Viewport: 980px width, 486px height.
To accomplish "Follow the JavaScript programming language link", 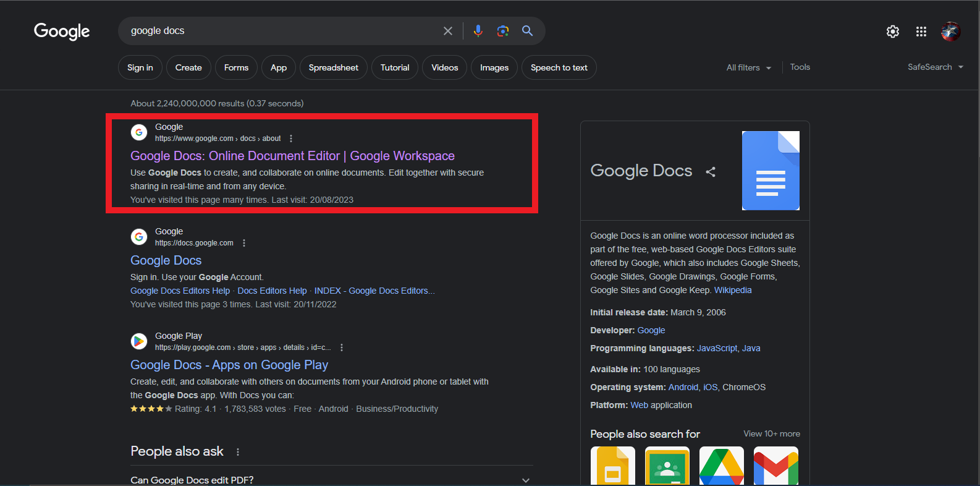I will click(717, 348).
